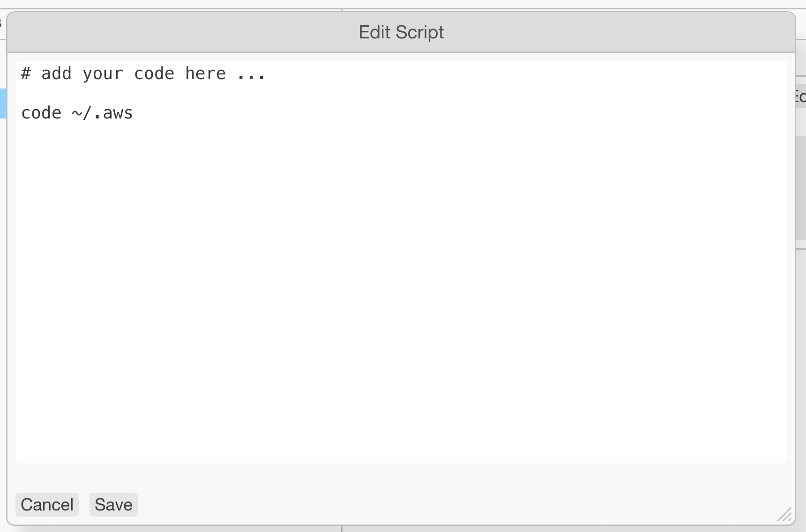Click the word "here" in the comment
This screenshot has height=532, width=806.
(205, 74)
